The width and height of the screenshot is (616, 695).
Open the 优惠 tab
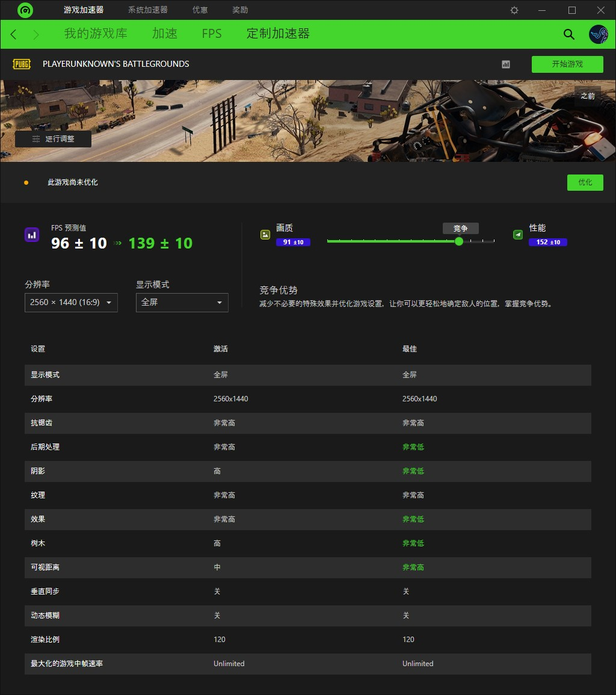pyautogui.click(x=200, y=10)
